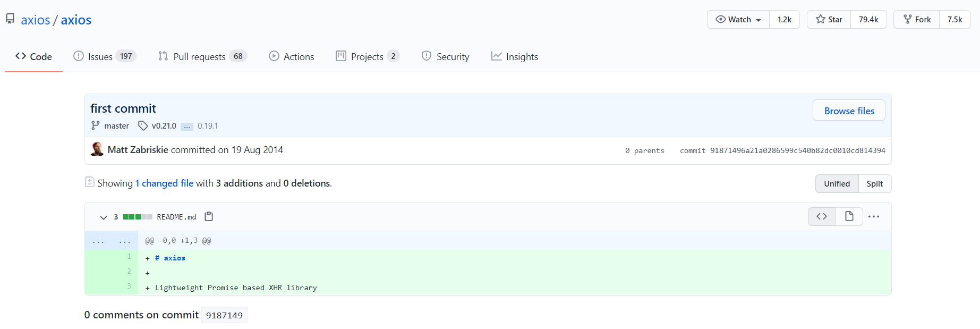Open the v0.21.0 tag link

pos(164,126)
